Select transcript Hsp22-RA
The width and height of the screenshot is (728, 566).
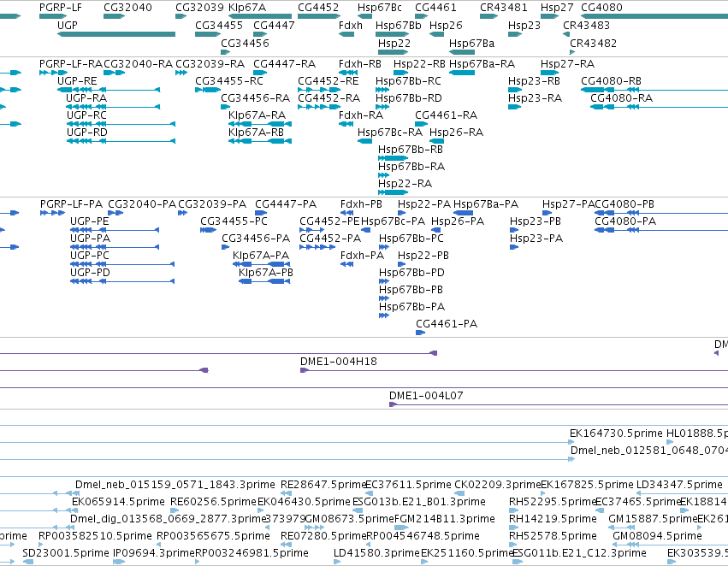(x=405, y=183)
